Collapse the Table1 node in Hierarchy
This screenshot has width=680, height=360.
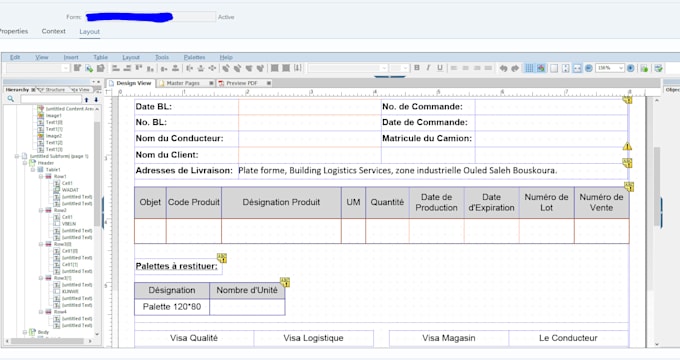(x=33, y=170)
